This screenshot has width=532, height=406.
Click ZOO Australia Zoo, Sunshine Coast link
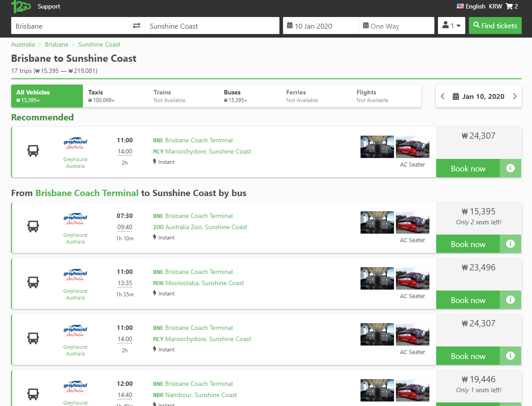(x=200, y=227)
